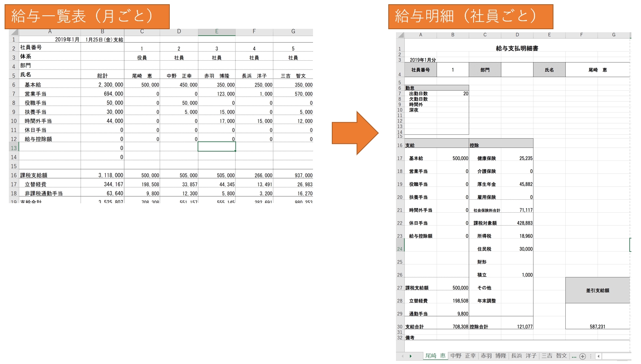This screenshot has width=641, height=364.
Task: Click employee name 中野 正幸 in salary list
Action: click(x=179, y=76)
